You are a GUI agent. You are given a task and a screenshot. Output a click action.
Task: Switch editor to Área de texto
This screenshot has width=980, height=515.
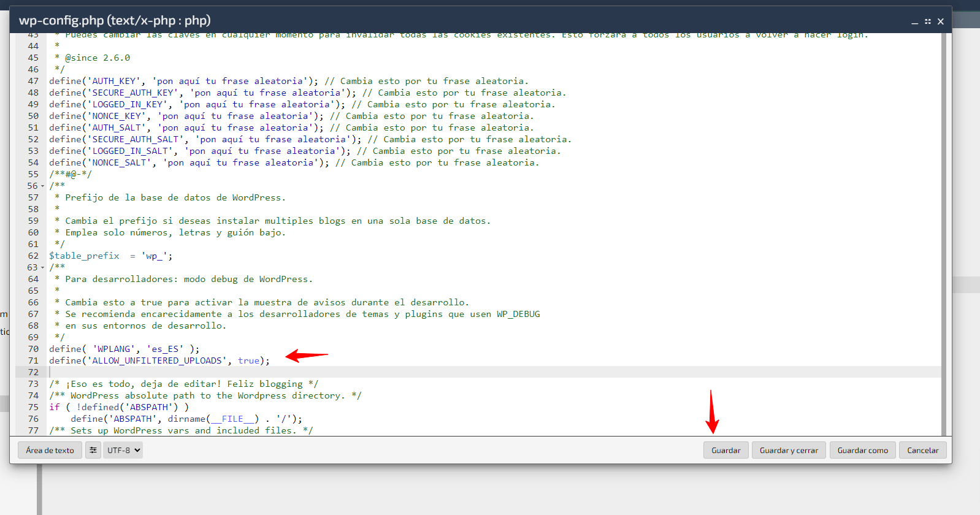[x=50, y=450]
